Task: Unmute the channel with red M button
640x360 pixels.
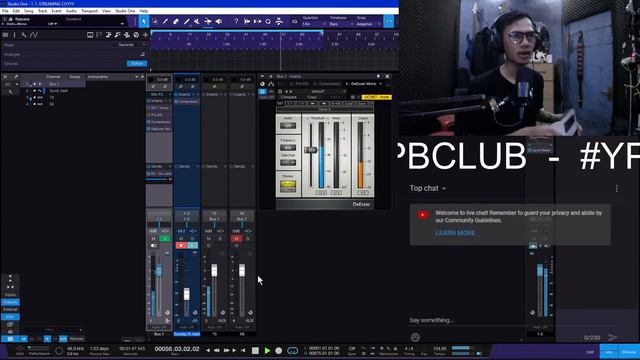Action: click(236, 238)
